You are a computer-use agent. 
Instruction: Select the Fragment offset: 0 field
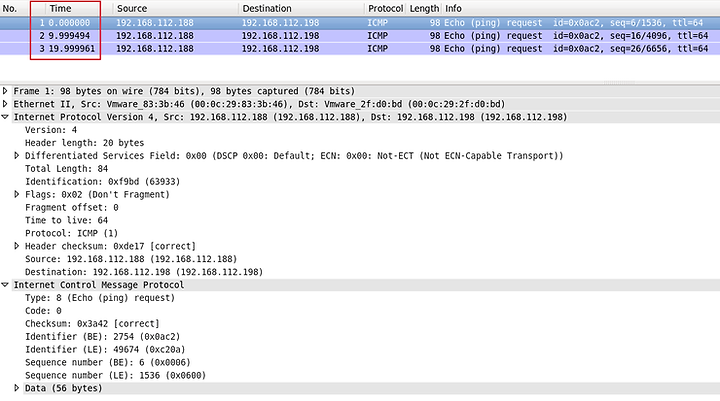72,208
